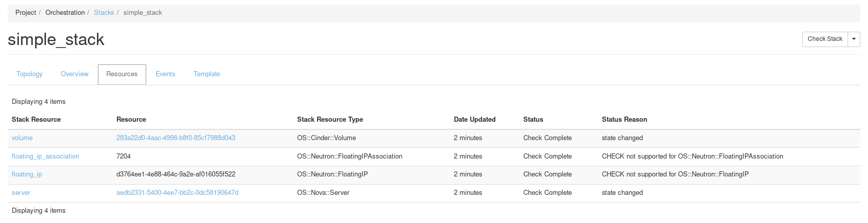Switch to the Topology tab
This screenshot has height=223, width=868.
(x=30, y=74)
